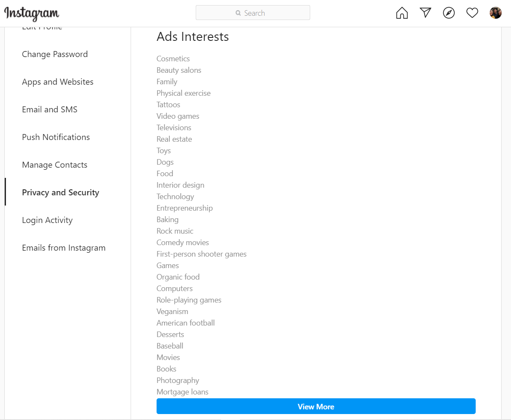Open the Explore compass icon
511x420 pixels.
448,13
